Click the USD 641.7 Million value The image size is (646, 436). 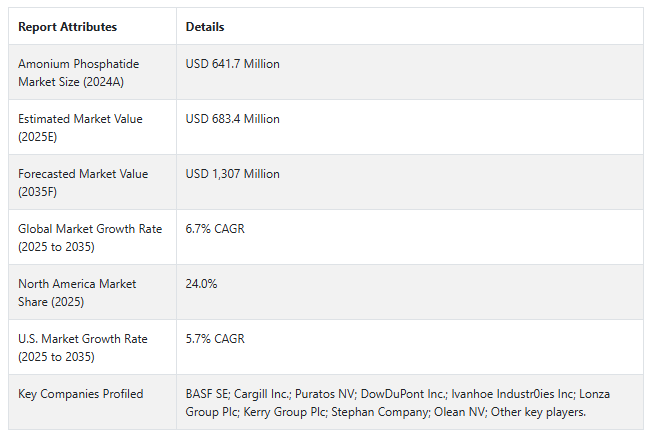(x=233, y=64)
